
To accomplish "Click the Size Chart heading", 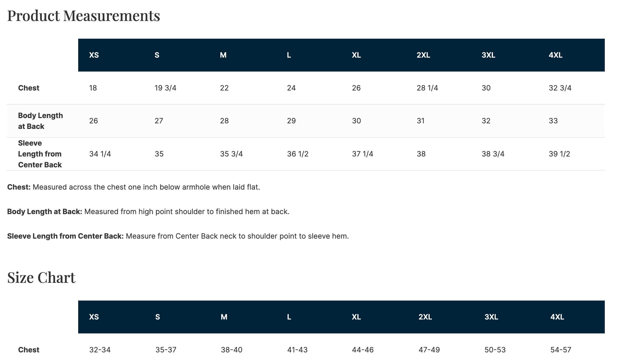I will coord(41,278).
